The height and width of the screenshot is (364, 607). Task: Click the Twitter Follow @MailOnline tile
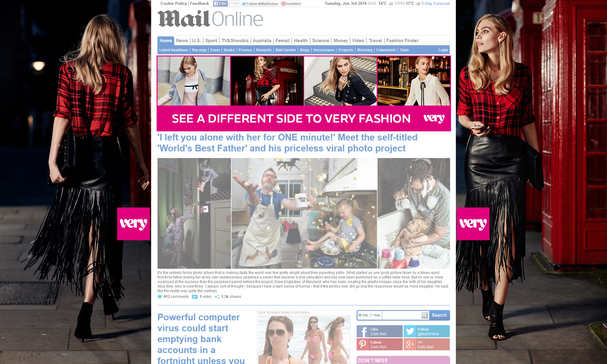point(427,331)
